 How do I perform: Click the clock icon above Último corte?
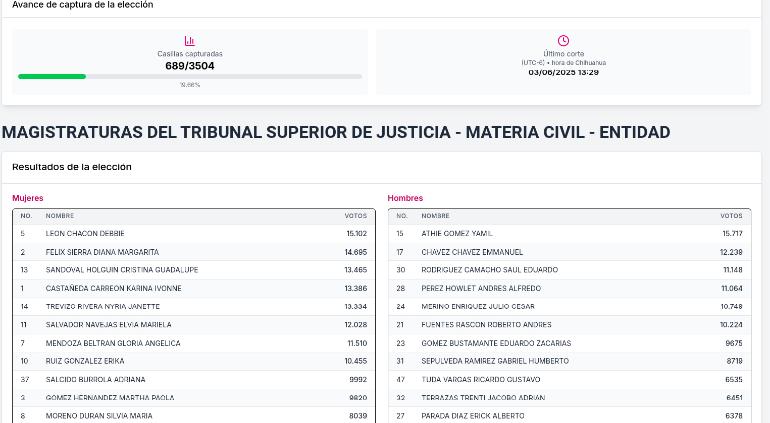(x=563, y=41)
